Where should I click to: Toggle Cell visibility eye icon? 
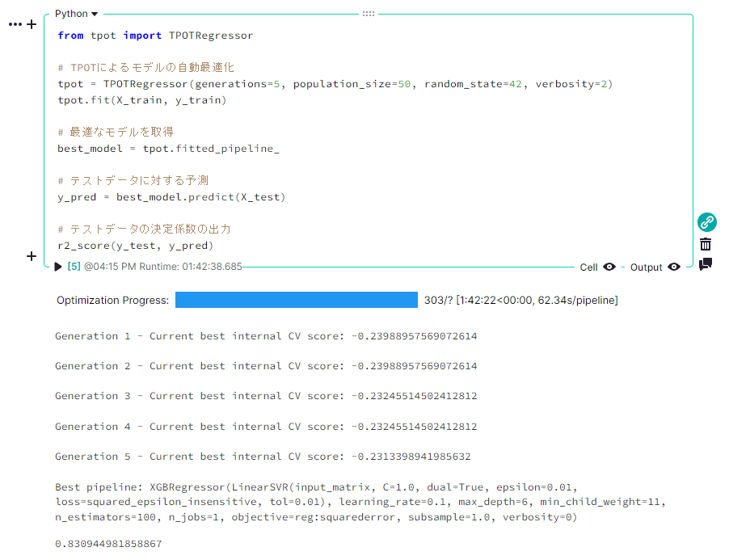click(609, 267)
